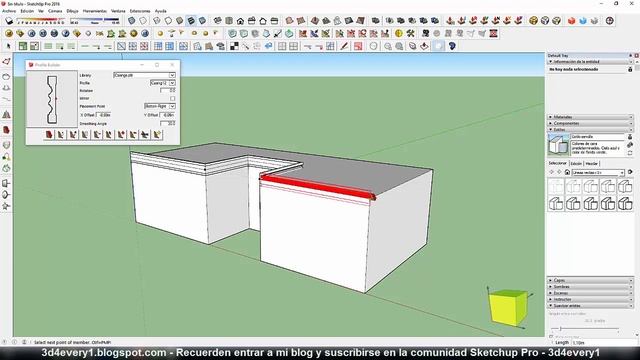Image resolution: width=640 pixels, height=360 pixels.
Task: Click the current style preview thumbnail
Action: [558, 145]
